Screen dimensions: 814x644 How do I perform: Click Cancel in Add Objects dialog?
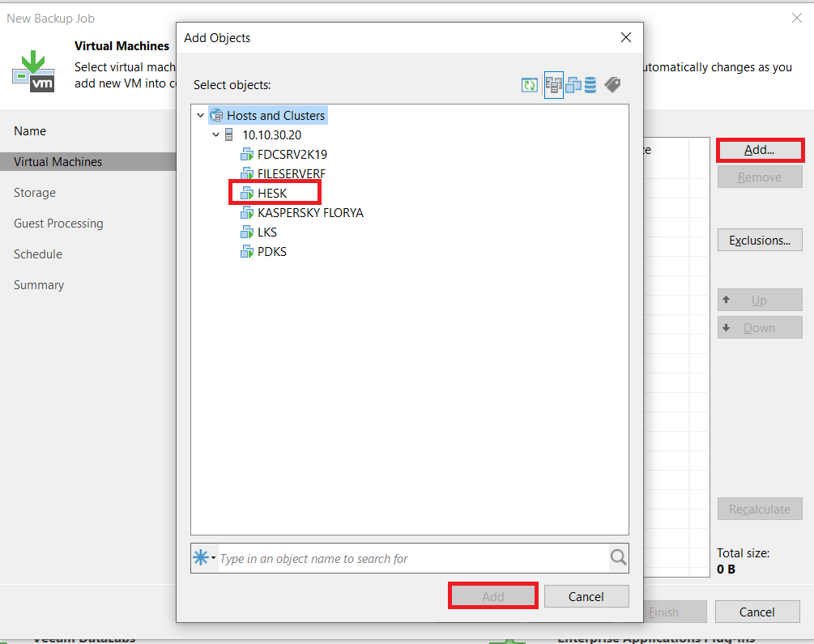point(586,597)
